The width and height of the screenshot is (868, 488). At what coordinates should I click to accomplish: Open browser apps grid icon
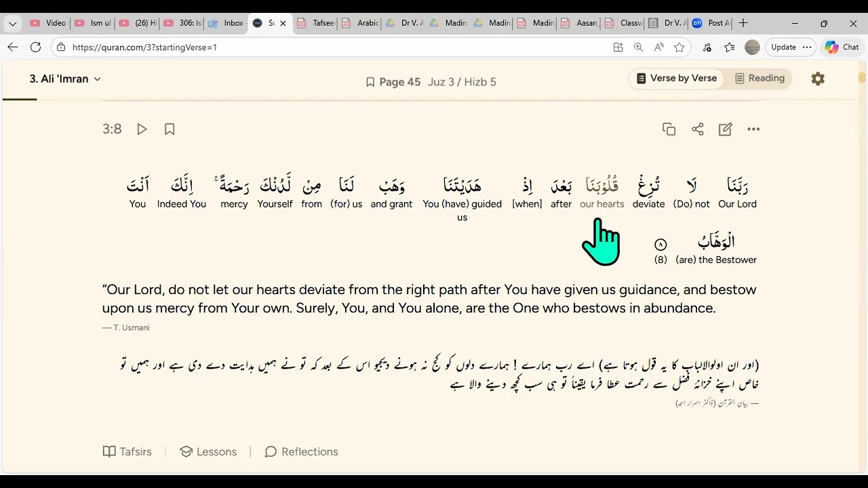click(618, 47)
